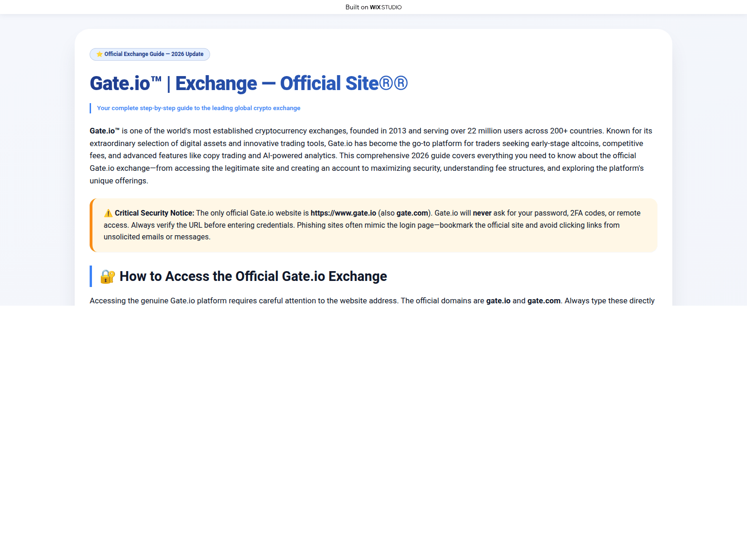Screen dimensions: 747x560
Task: Click the subtitle 'Your complete step-by-step guide'
Action: [198, 108]
